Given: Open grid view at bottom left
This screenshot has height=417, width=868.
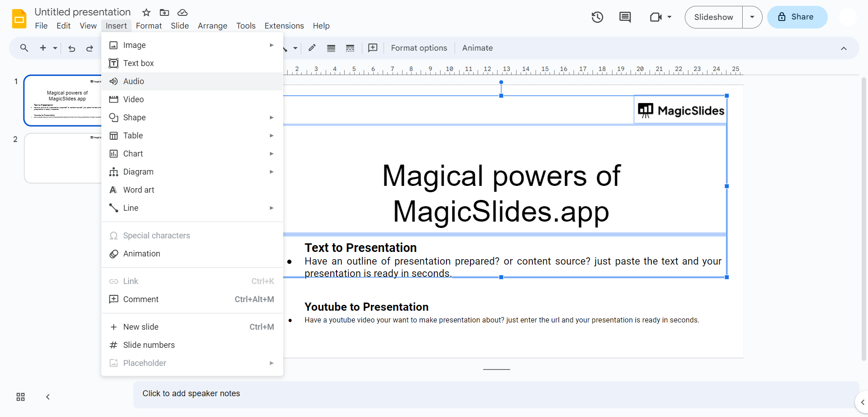Looking at the screenshot, I should point(20,397).
